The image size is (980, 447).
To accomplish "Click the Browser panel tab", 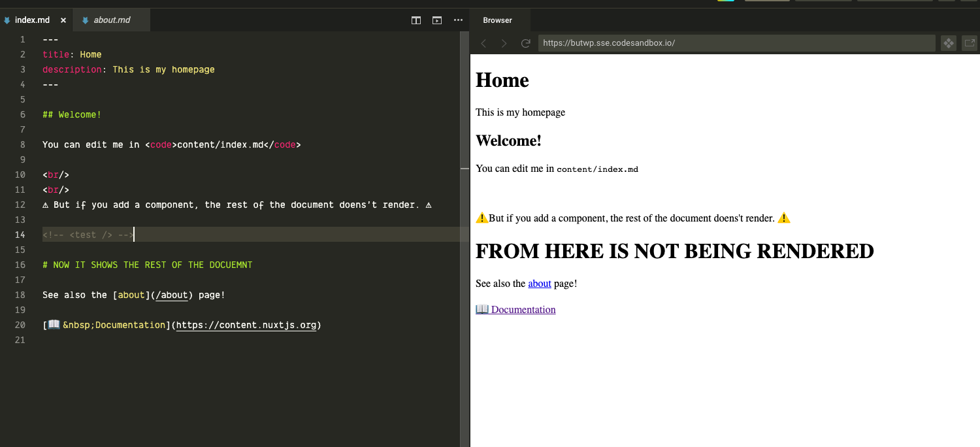I will 498,20.
